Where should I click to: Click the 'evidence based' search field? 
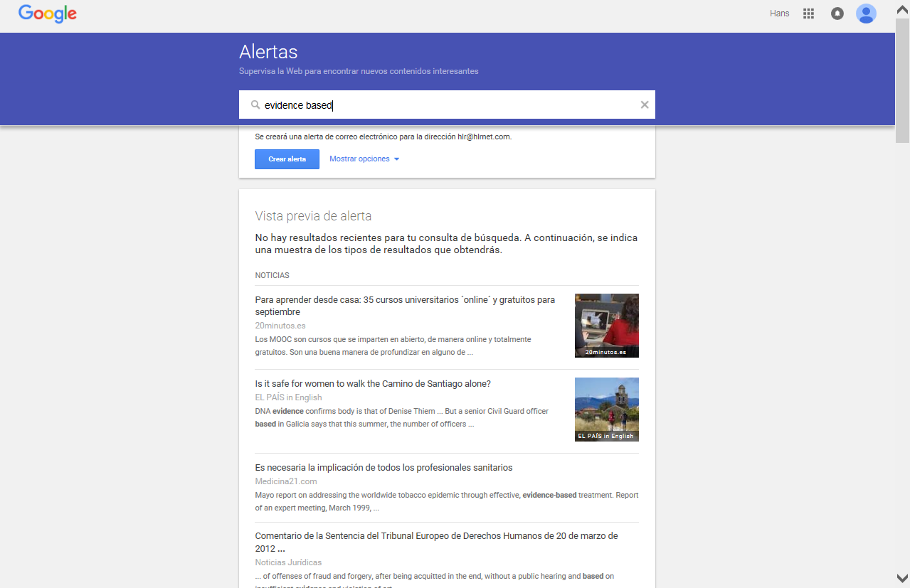pyautogui.click(x=448, y=105)
